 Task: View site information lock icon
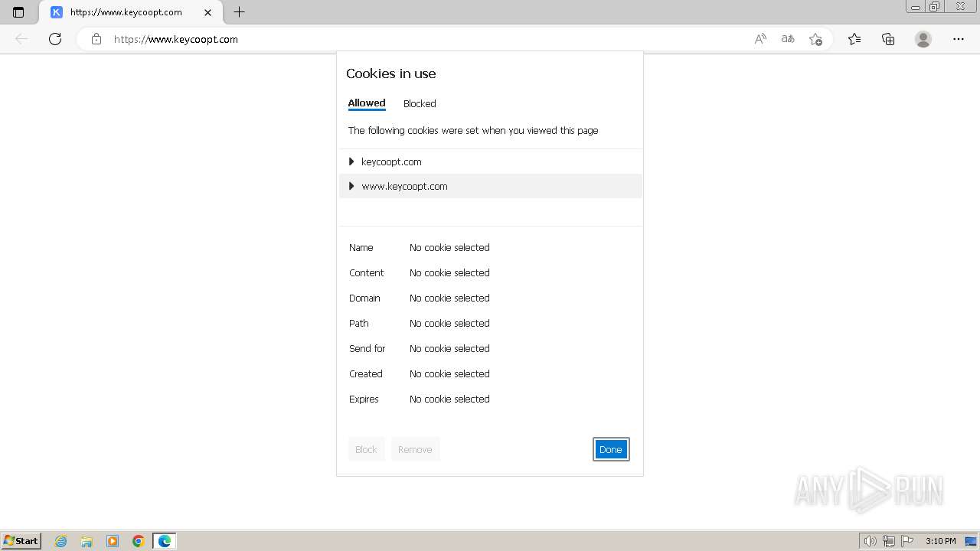coord(96,39)
